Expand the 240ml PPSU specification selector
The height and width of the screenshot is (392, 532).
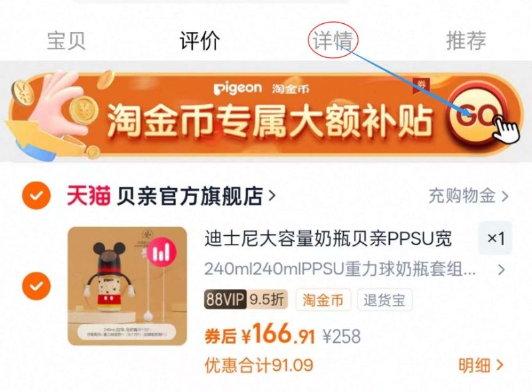pos(354,270)
